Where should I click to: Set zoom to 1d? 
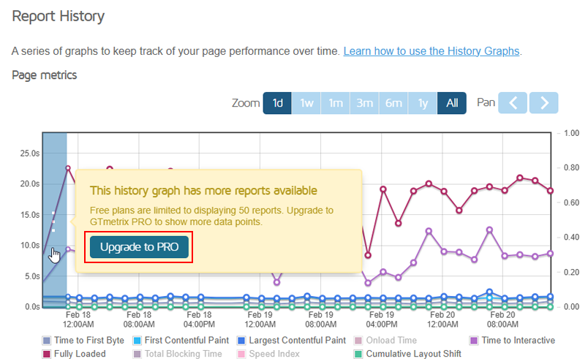point(277,103)
